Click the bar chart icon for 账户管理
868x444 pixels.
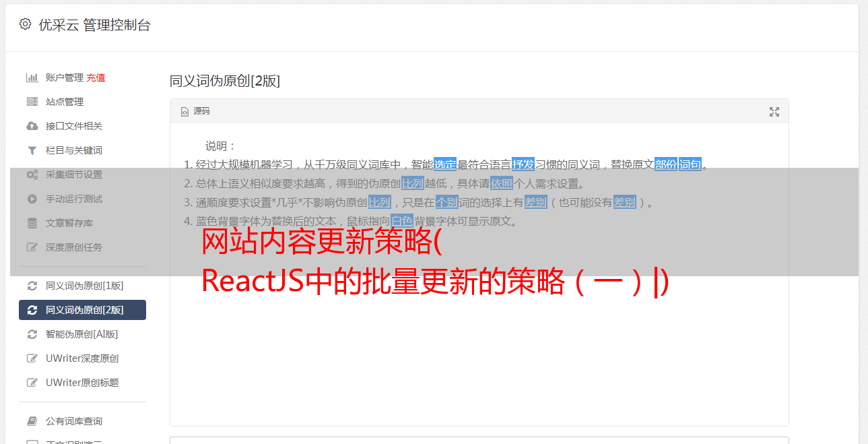pyautogui.click(x=32, y=77)
